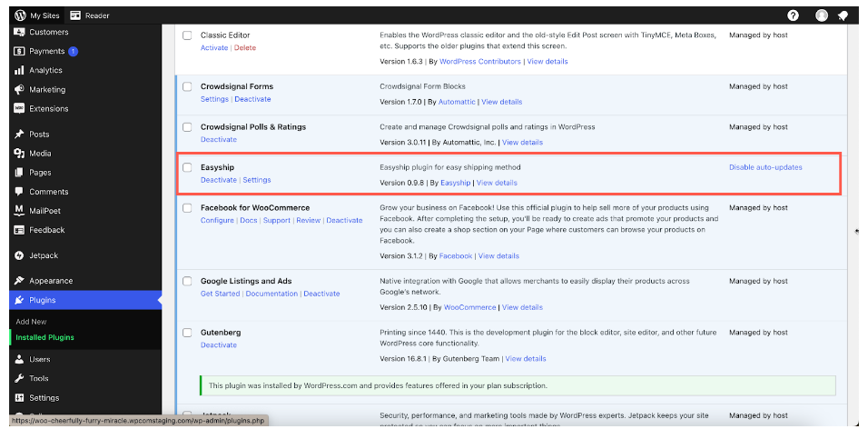Open Crowdsignal Forms Settings link

click(214, 99)
